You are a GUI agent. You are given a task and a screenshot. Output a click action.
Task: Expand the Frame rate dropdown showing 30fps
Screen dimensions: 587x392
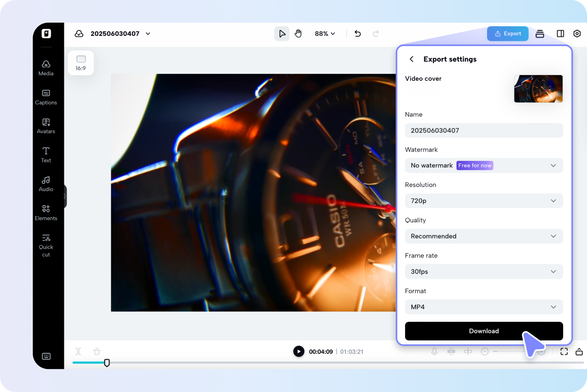[484, 271]
